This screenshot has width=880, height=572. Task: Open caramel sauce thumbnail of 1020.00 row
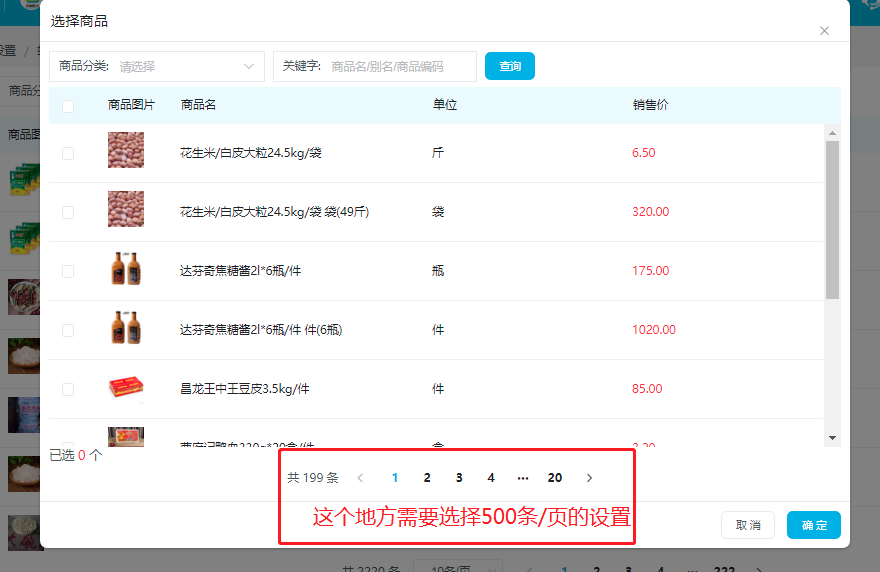point(126,327)
